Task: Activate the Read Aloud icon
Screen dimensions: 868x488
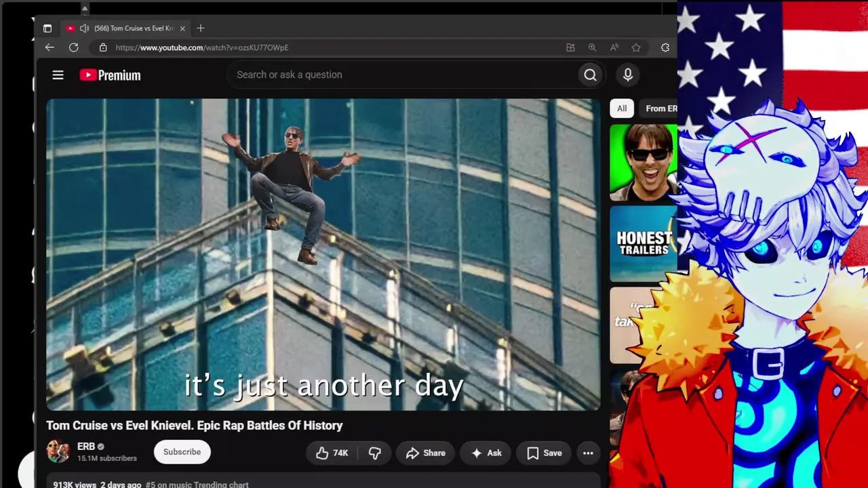Action: click(x=614, y=47)
